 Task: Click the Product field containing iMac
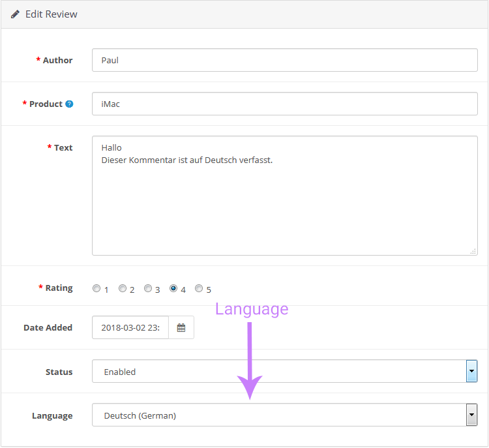coord(285,104)
